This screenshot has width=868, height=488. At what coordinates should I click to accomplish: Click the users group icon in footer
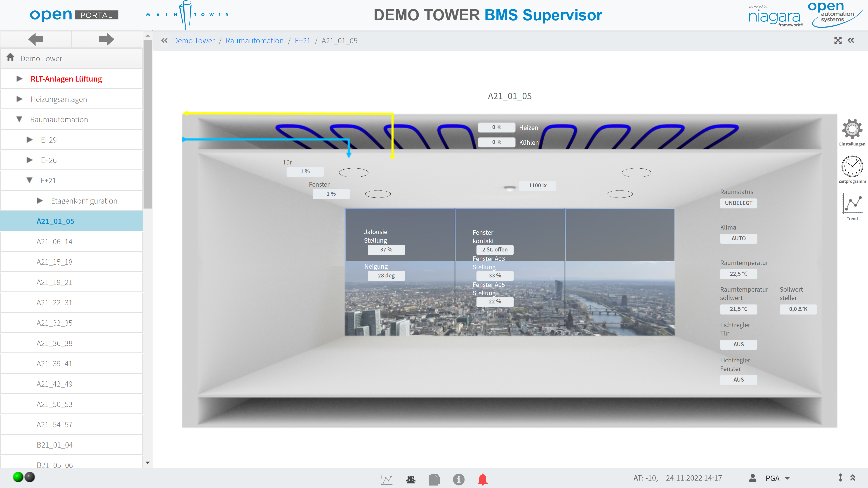(410, 479)
